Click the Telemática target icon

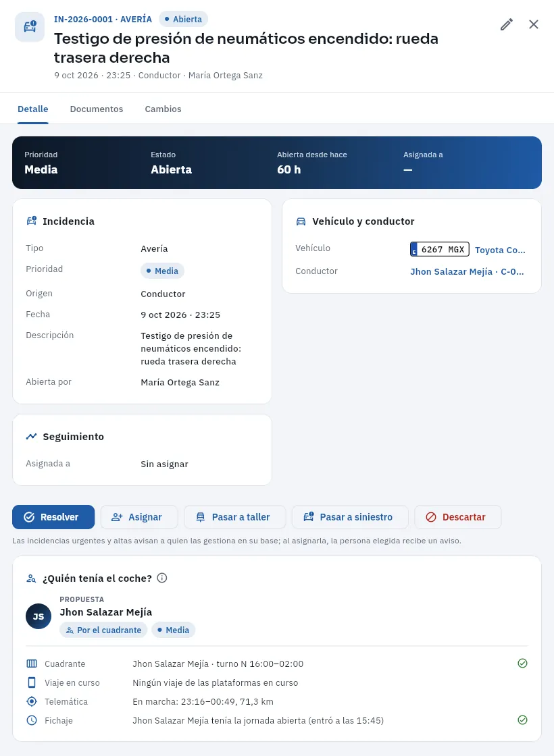point(32,701)
